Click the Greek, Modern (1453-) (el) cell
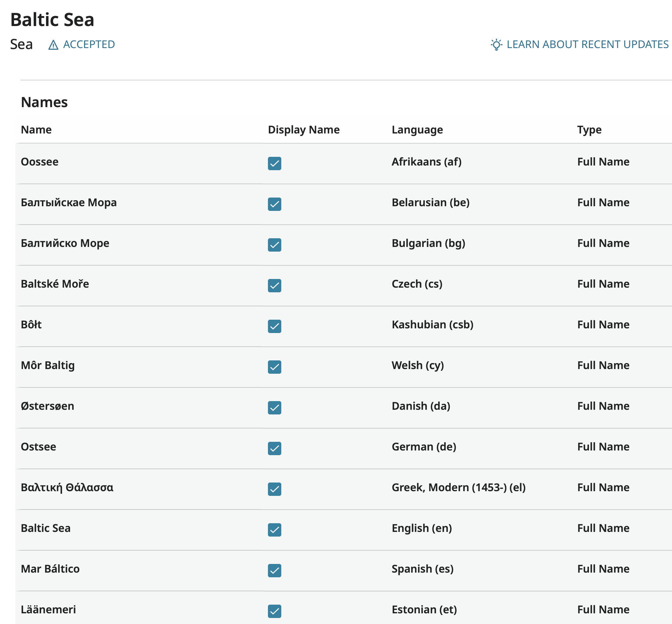Viewport: 672px width, 624px height. pyautogui.click(x=458, y=487)
